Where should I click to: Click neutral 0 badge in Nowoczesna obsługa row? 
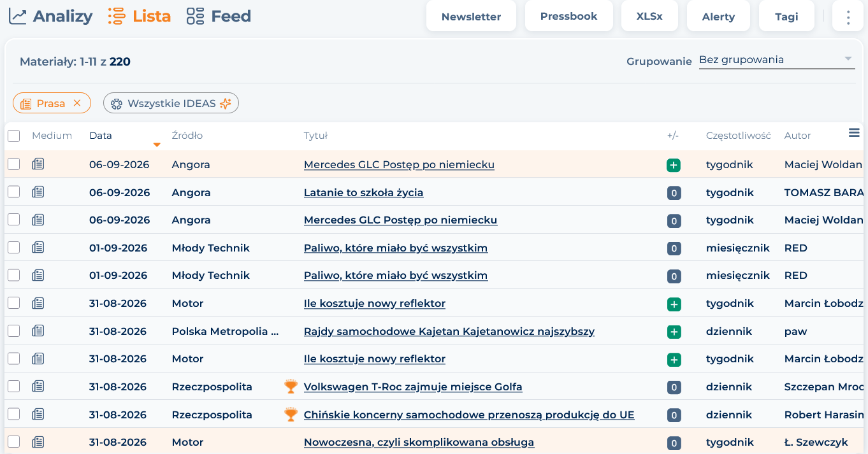click(x=674, y=443)
